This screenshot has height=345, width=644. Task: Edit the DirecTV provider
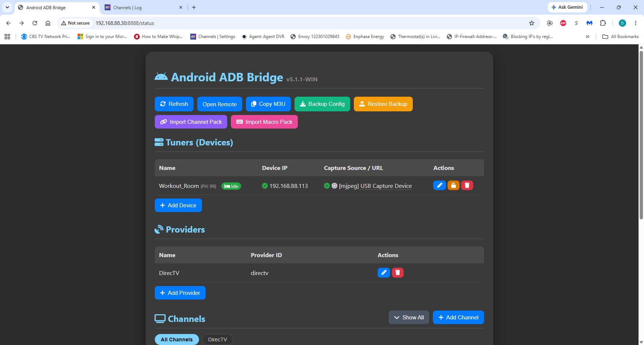click(383, 272)
